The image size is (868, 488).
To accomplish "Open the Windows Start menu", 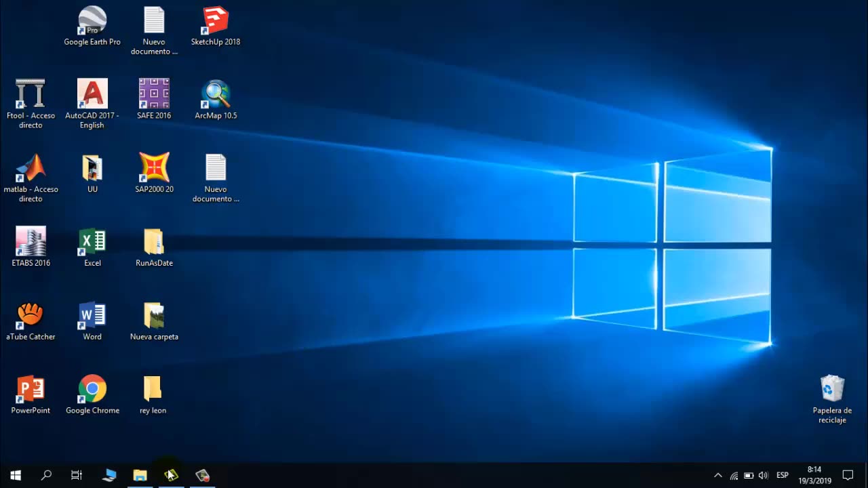I will pos(16,475).
